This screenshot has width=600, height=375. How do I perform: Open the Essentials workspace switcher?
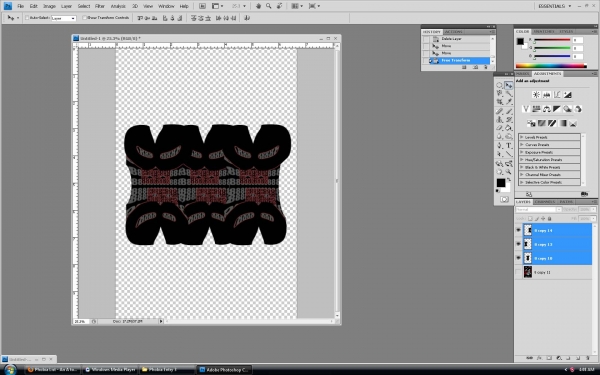[x=554, y=6]
